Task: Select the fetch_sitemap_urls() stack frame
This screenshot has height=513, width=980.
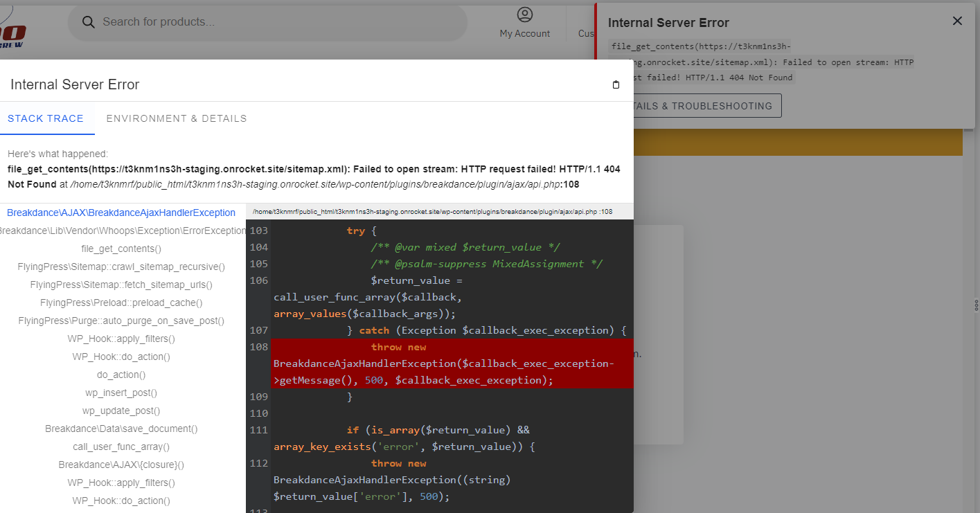Action: tap(121, 285)
